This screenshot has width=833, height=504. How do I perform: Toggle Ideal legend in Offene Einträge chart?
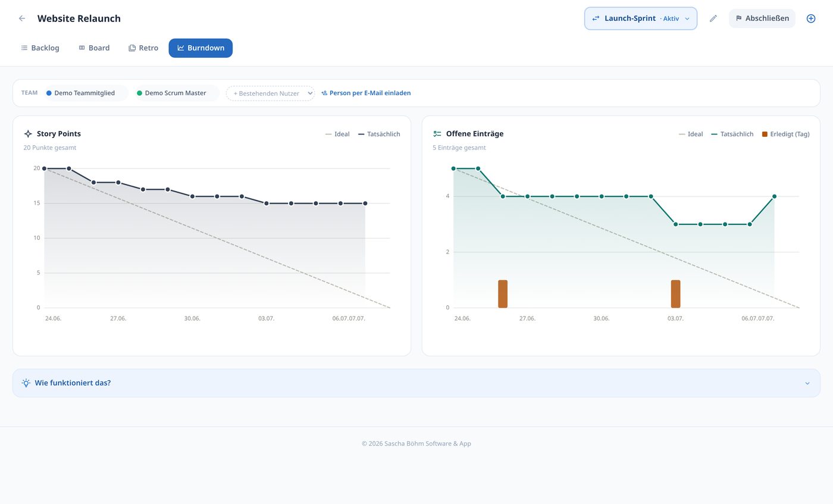click(691, 134)
